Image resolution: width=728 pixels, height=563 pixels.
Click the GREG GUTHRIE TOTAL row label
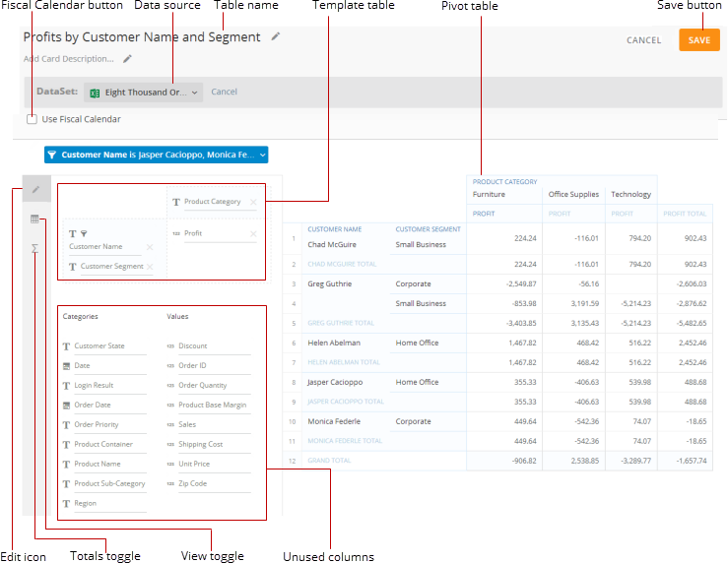[x=341, y=323]
